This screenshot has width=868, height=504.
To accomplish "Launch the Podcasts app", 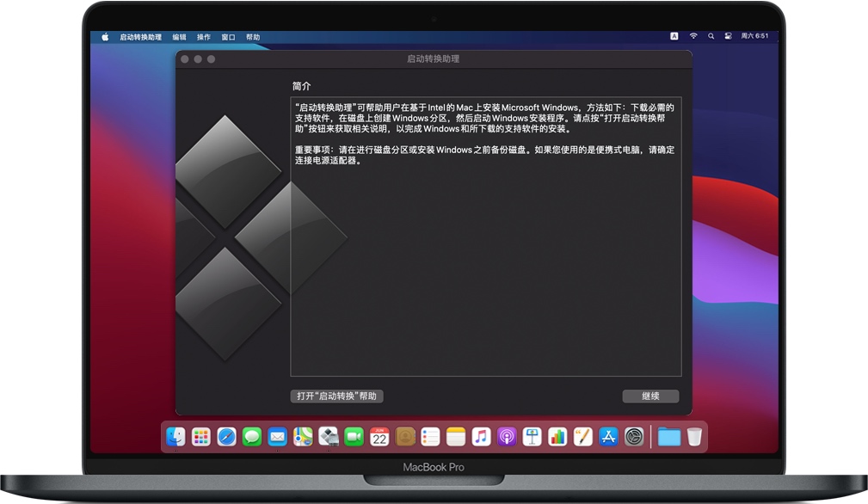I will 506,436.
